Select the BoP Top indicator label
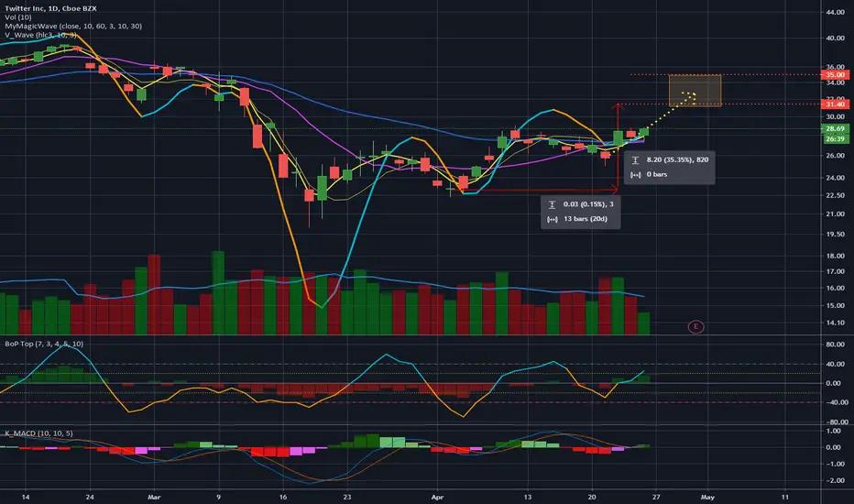The width and height of the screenshot is (854, 504). 44,344
